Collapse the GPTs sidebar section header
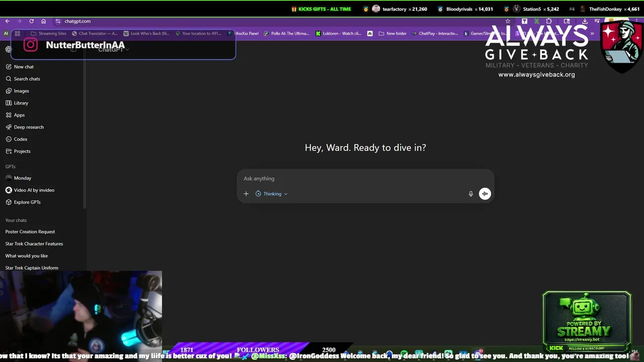The width and height of the screenshot is (644, 362). click(11, 166)
